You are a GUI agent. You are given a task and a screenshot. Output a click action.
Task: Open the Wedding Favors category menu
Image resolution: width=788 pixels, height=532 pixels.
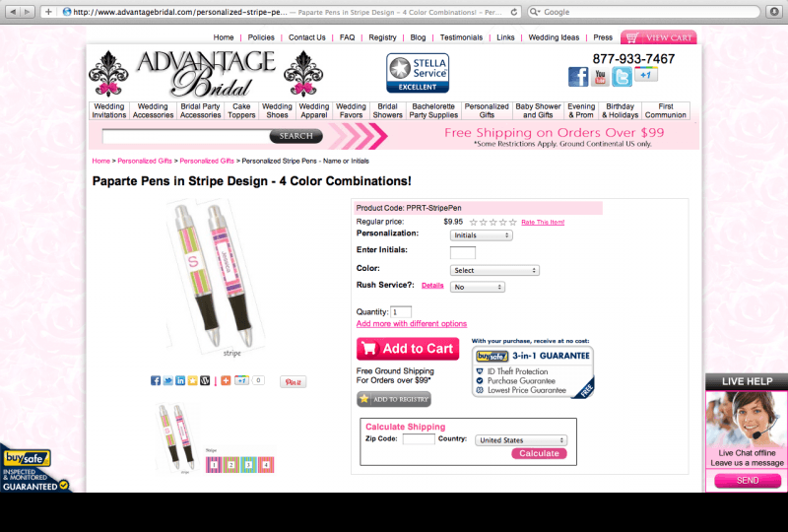(351, 110)
